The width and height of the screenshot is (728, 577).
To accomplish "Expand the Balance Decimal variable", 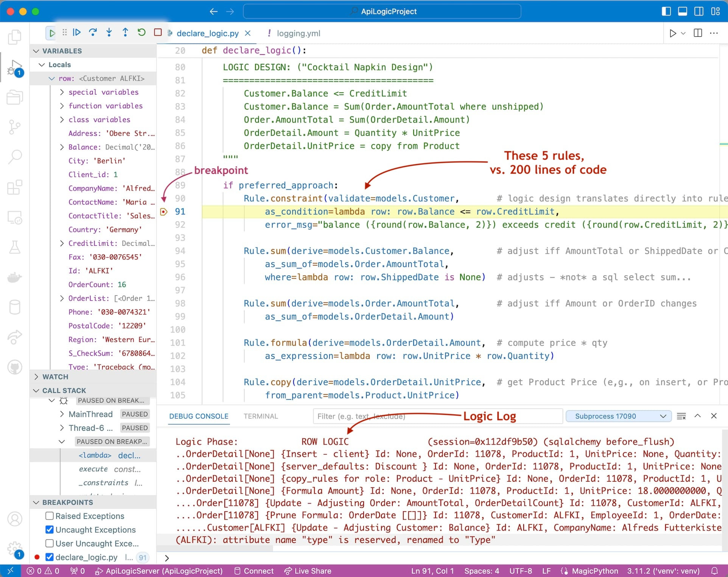I will point(62,147).
